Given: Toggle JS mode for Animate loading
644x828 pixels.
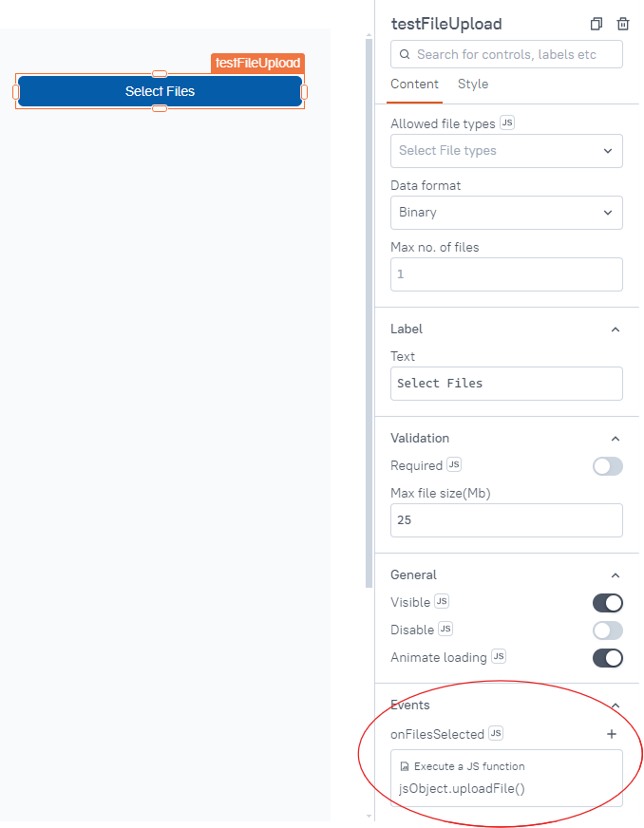Looking at the screenshot, I should pos(499,657).
